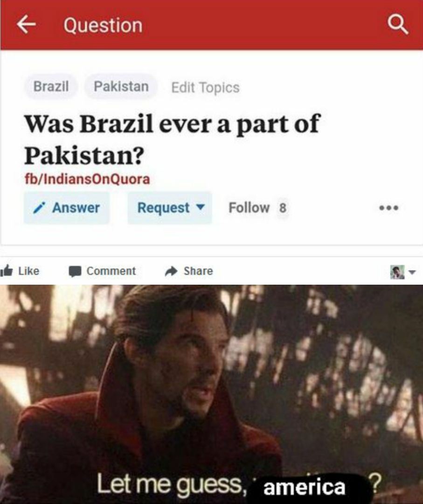Open the profile avatar audience selector
The image size is (423, 504).
[403, 272]
